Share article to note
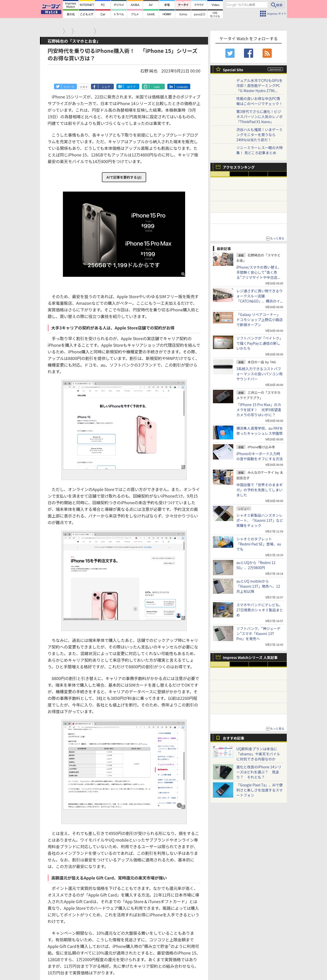 pos(153,87)
